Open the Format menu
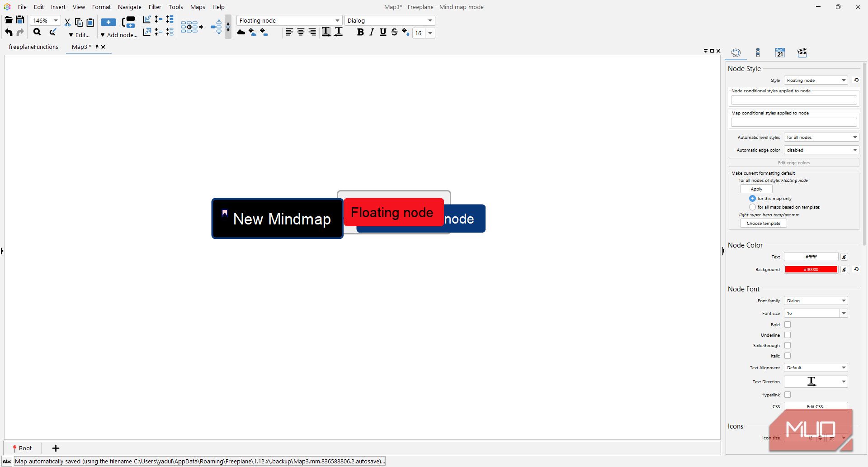Viewport: 868px width, 467px height. (x=101, y=7)
